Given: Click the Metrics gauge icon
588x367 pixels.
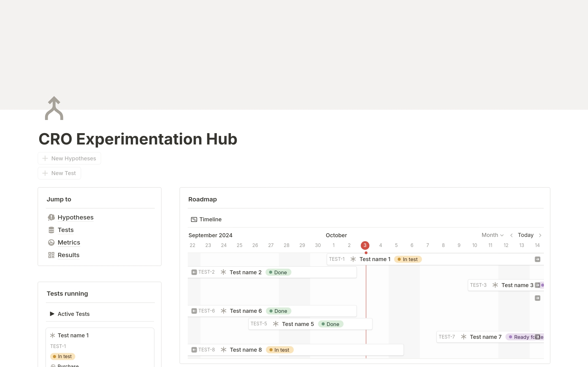Looking at the screenshot, I should [x=51, y=242].
